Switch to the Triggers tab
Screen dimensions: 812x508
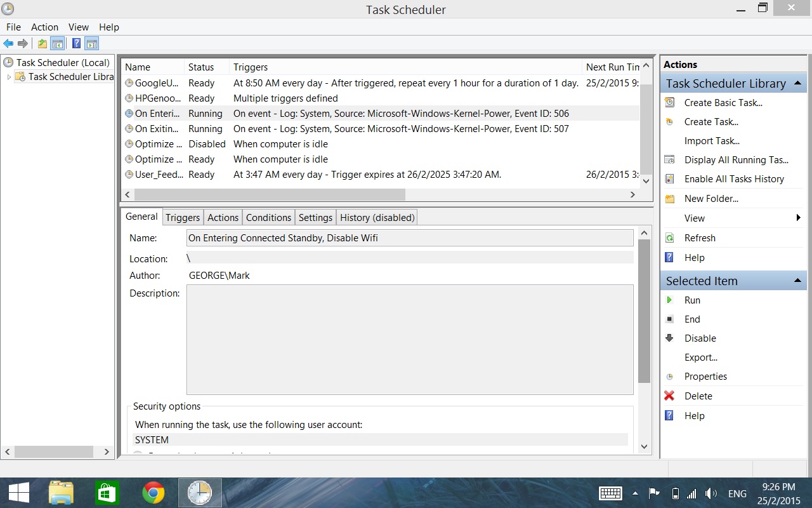pyautogui.click(x=183, y=218)
